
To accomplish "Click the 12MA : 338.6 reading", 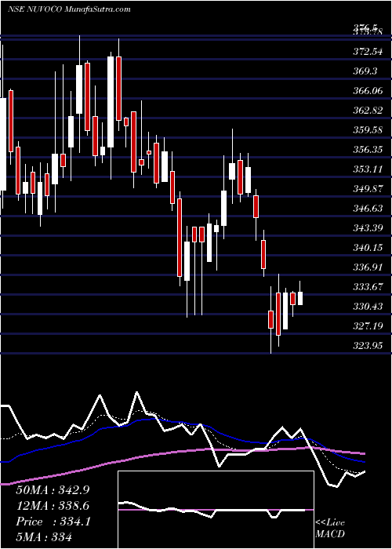I will tap(53, 506).
